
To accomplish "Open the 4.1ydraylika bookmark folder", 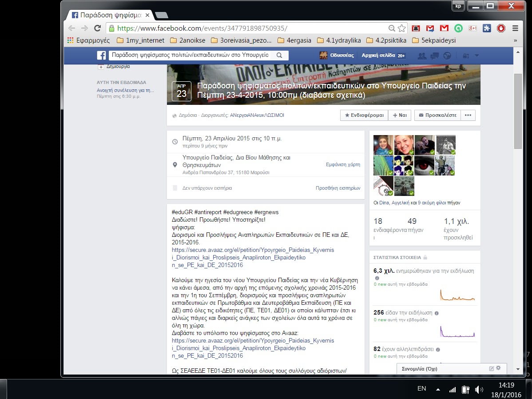I will (x=339, y=40).
